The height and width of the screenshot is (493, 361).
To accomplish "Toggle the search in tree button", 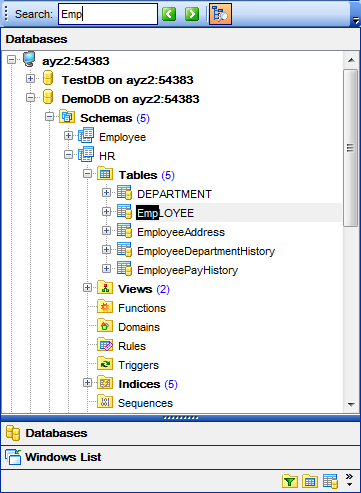I will click(220, 14).
